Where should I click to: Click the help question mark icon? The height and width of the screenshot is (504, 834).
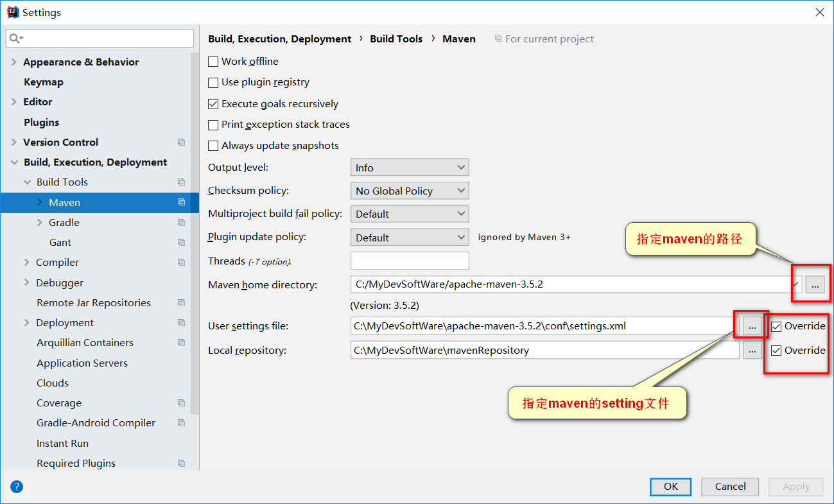click(x=17, y=486)
